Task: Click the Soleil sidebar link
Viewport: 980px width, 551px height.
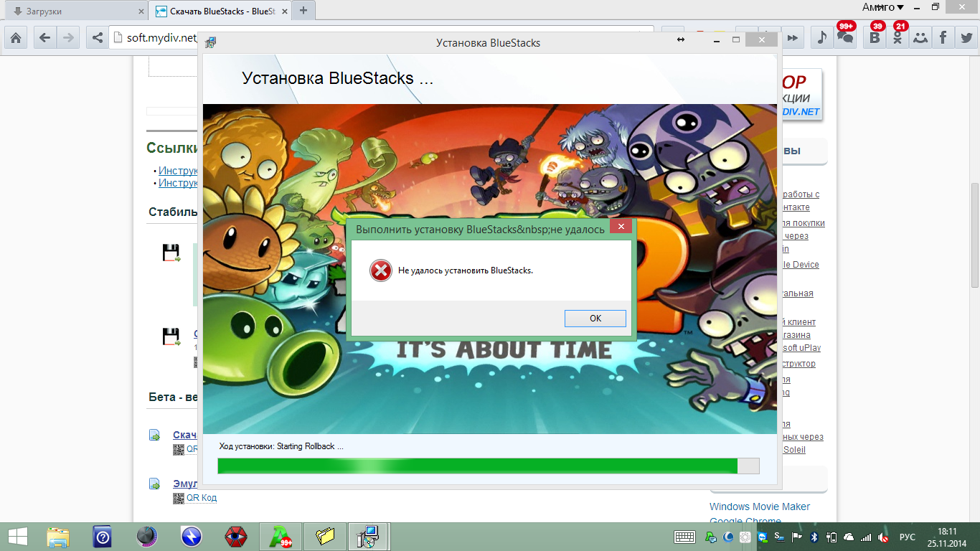Action: [x=793, y=450]
